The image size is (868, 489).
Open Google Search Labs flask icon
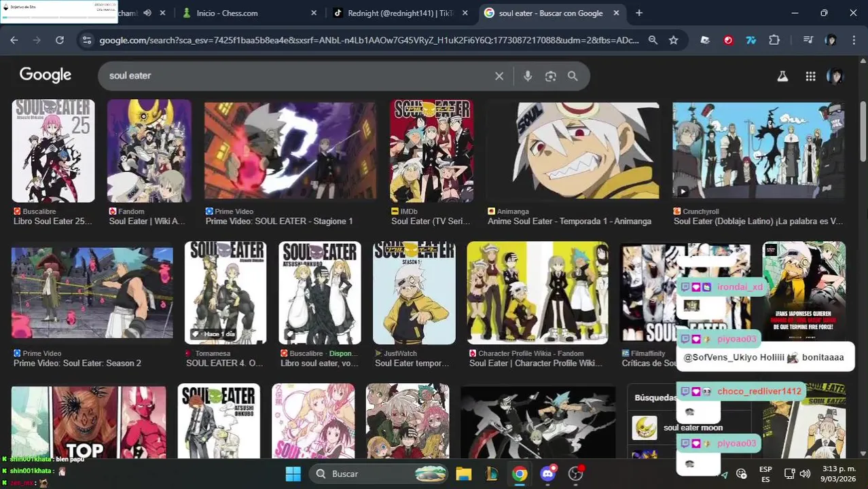click(782, 76)
